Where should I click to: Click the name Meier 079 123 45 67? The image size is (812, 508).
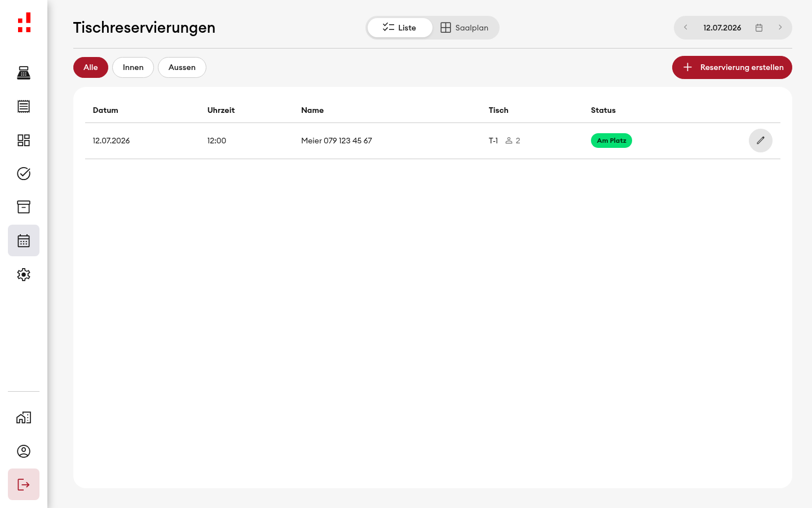(x=337, y=141)
